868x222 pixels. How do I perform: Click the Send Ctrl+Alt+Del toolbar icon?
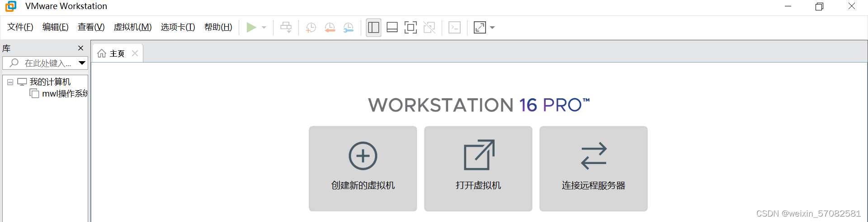coord(286,28)
